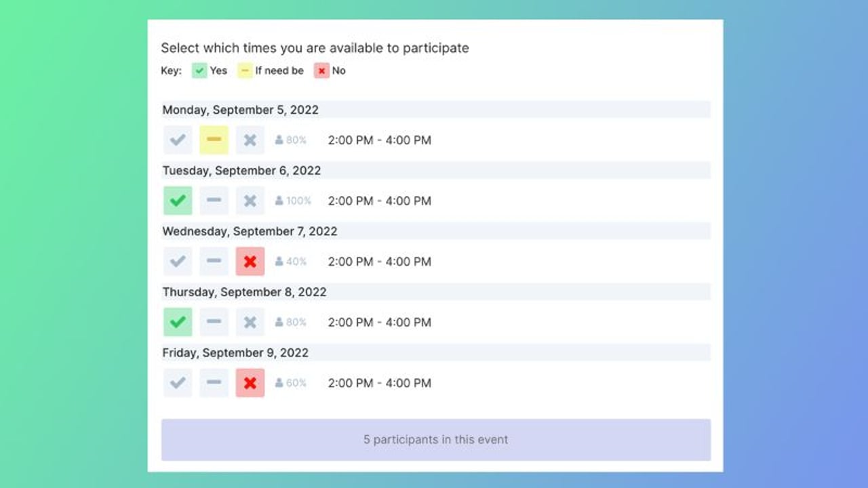This screenshot has width=868, height=488.
Task: Select Yes checkmark for Wednesday September 7
Action: [178, 262]
